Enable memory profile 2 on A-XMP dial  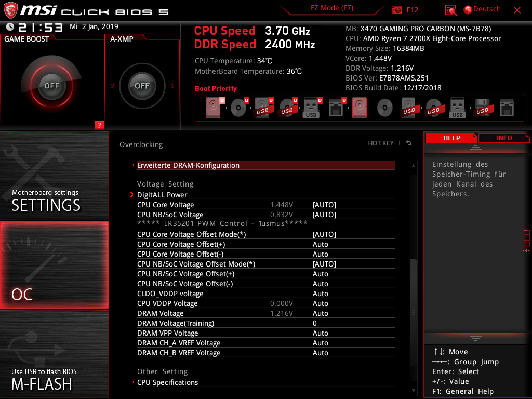pyautogui.click(x=113, y=86)
